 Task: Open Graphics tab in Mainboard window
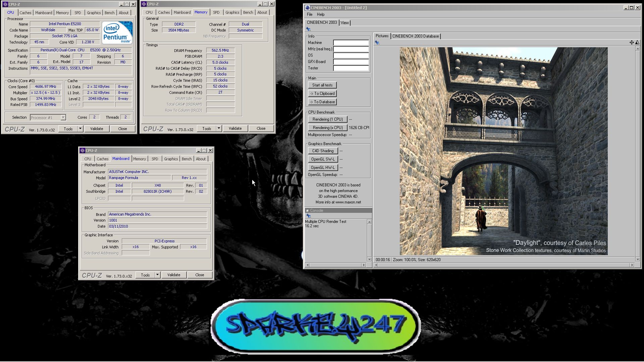click(171, 159)
